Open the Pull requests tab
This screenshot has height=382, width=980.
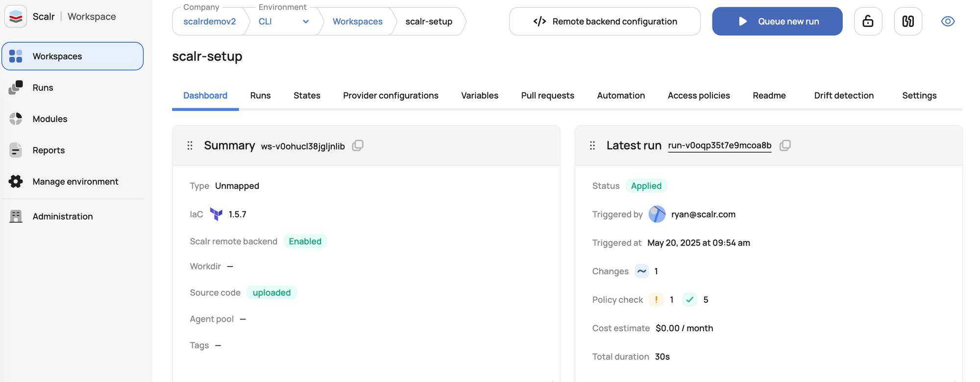[x=547, y=96]
